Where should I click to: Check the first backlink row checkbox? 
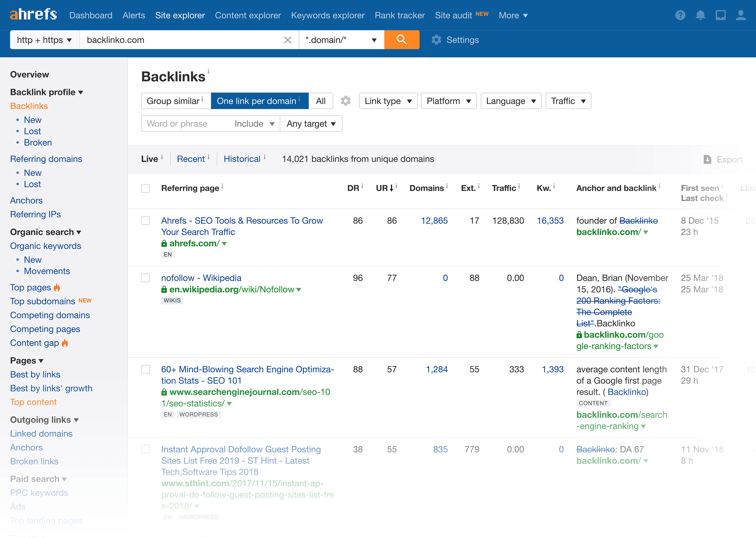[x=145, y=221]
